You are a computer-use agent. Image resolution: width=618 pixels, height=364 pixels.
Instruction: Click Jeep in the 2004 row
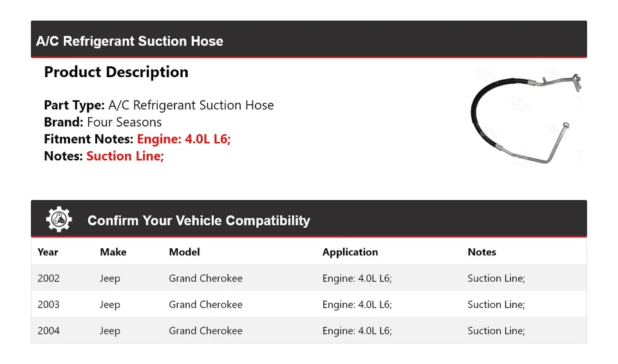pos(109,331)
